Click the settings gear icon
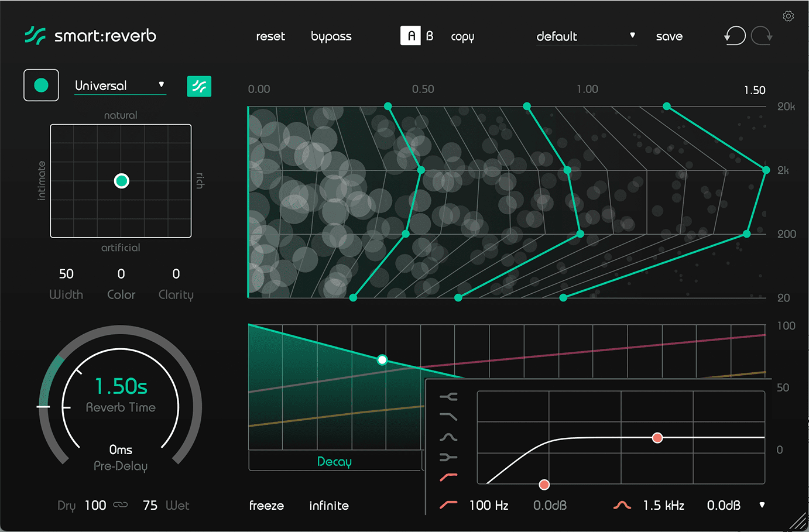This screenshot has height=532, width=809. [x=788, y=16]
